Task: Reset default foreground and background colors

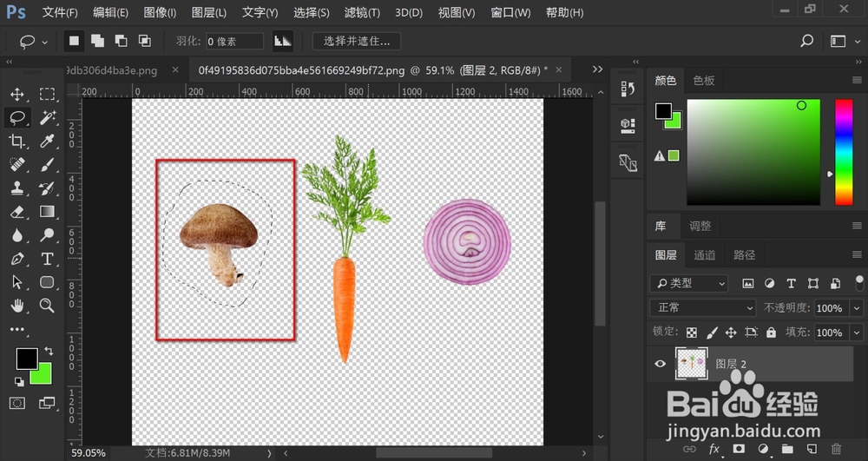Action: 19,381
